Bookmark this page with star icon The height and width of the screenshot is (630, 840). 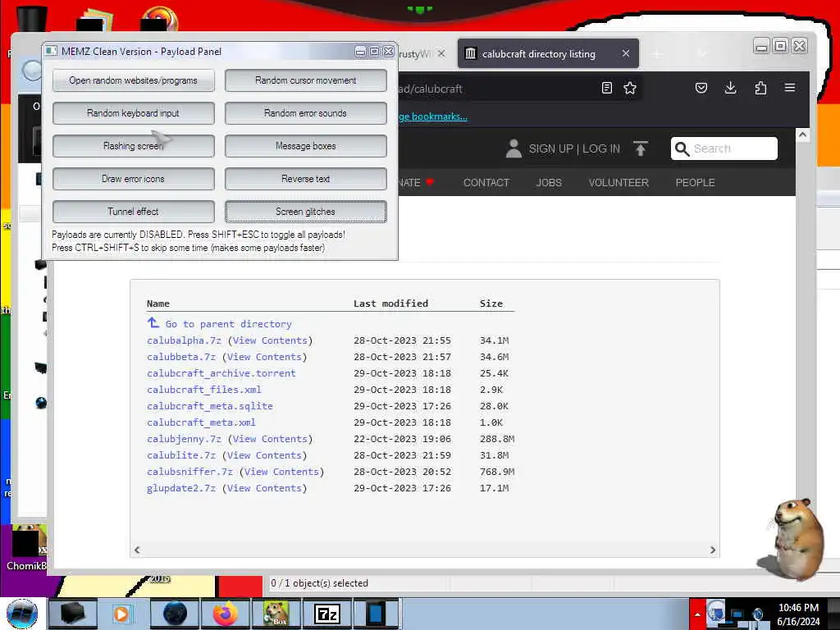[x=630, y=88]
